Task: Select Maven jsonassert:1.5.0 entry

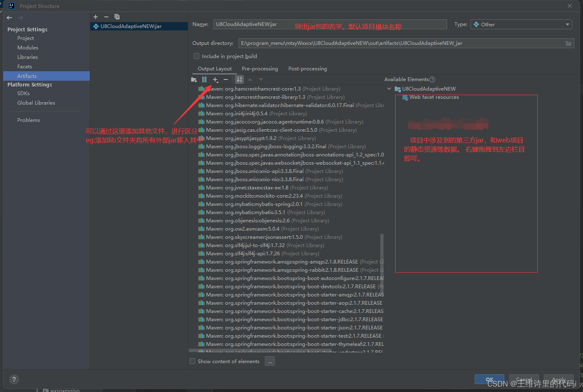Action: 270,237
